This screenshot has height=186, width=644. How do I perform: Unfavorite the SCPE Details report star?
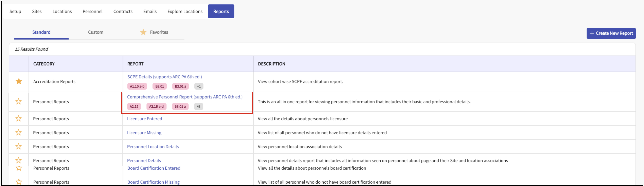point(19,81)
